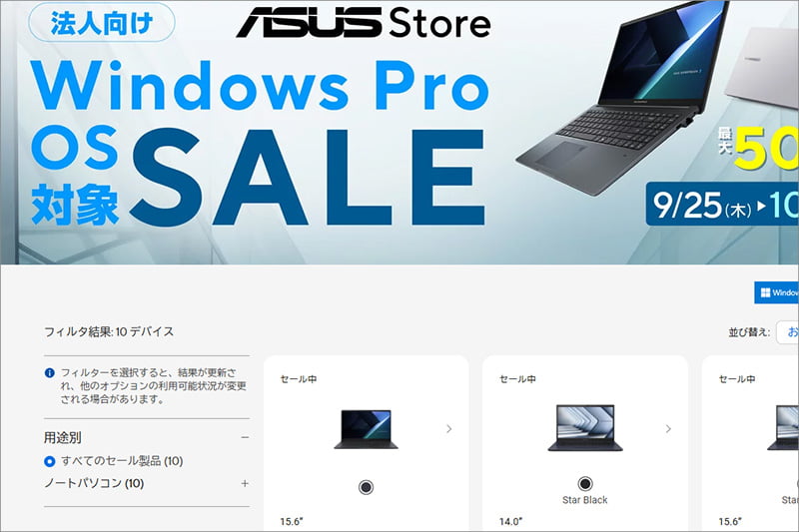Expand the ノートパソコン (10) filter
Viewport: 799px width, 532px height.
pos(245,484)
